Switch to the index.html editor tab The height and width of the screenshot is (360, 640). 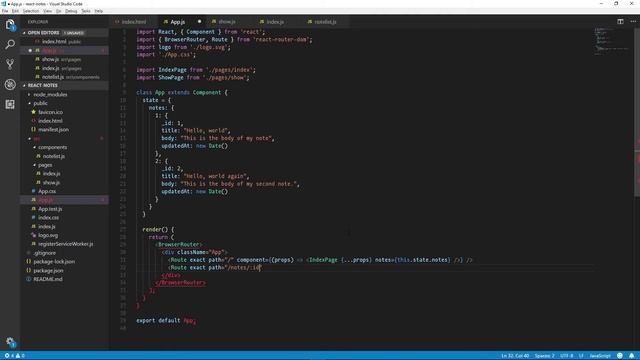(133, 22)
